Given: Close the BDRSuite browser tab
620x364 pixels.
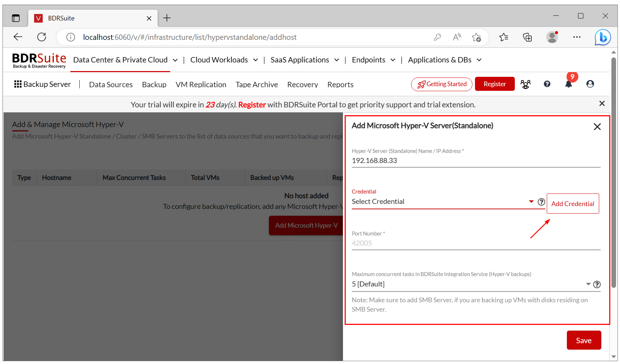Looking at the screenshot, I should pyautogui.click(x=149, y=18).
